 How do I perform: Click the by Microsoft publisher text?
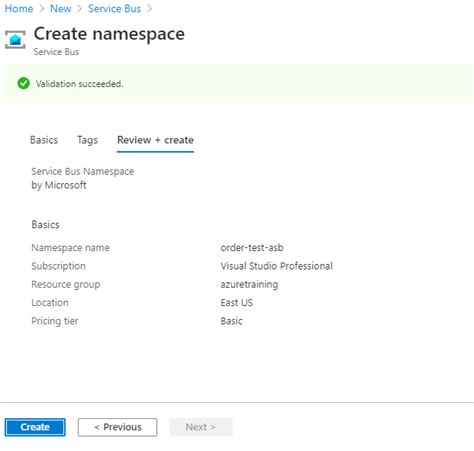click(59, 185)
